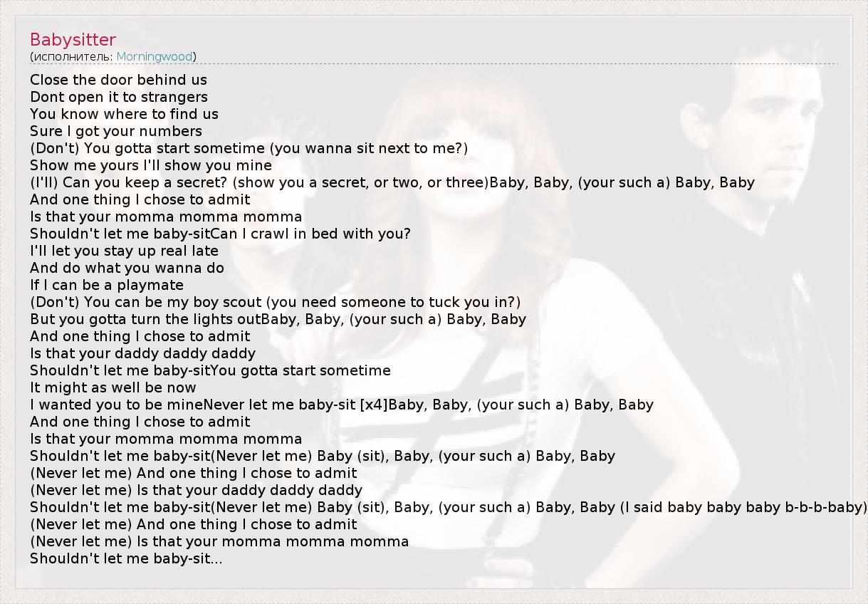This screenshot has height=604, width=868.
Task: Click the lyric 'If I can be a playmate'
Action: (107, 285)
